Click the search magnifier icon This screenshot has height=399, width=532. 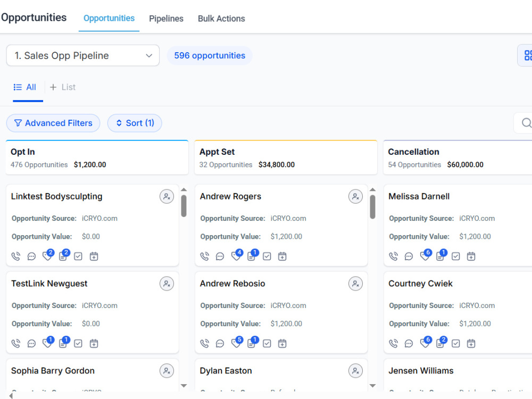tap(526, 123)
